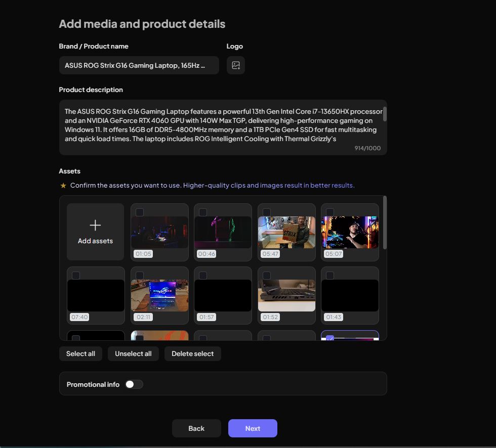496x448 pixels.
Task: Proceed with the Next button
Action: (253, 428)
